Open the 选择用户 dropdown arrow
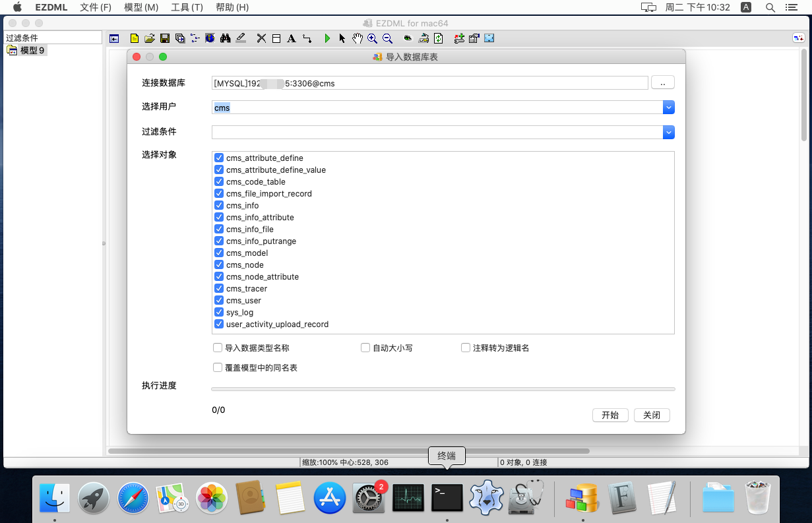The image size is (812, 523). [669, 108]
